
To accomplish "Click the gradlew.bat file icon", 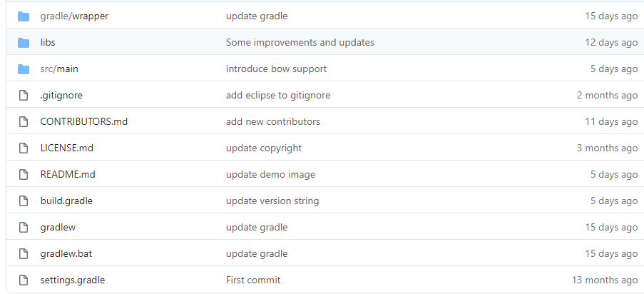I will pyautogui.click(x=24, y=254).
